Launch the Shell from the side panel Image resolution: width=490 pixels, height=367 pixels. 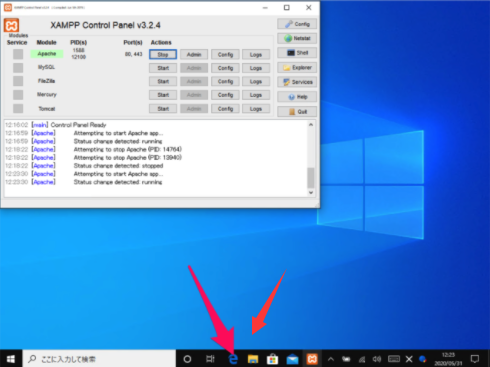coord(297,53)
